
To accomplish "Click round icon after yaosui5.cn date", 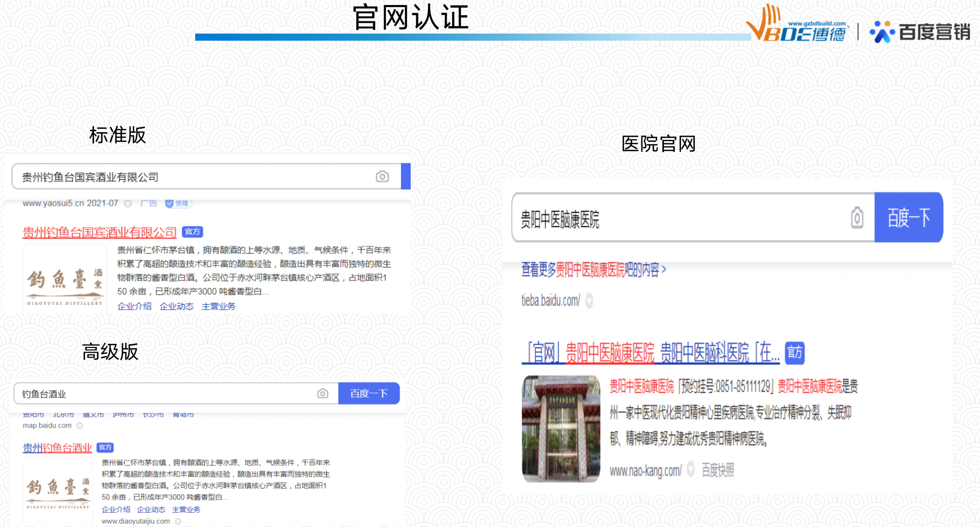I will coord(128,203).
